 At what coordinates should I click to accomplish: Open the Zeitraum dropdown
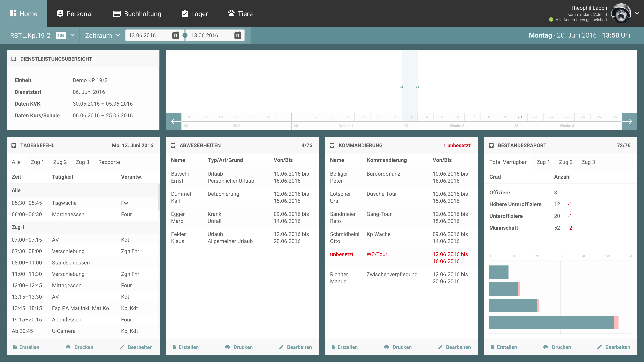click(x=118, y=35)
